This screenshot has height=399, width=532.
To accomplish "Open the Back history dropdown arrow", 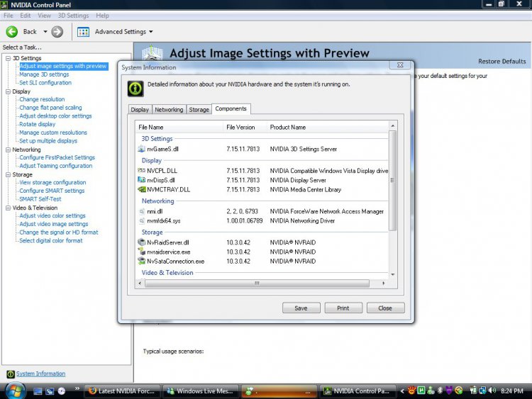I will click(45, 32).
